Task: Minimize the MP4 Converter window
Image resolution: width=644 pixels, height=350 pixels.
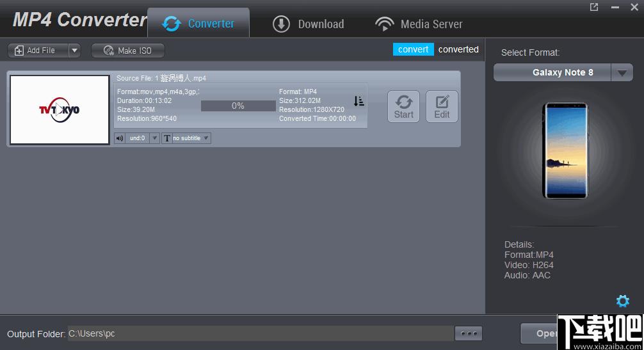Action: point(615,7)
